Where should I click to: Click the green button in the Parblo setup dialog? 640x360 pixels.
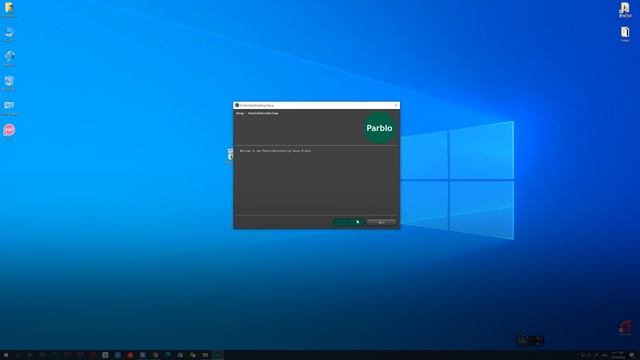point(349,222)
